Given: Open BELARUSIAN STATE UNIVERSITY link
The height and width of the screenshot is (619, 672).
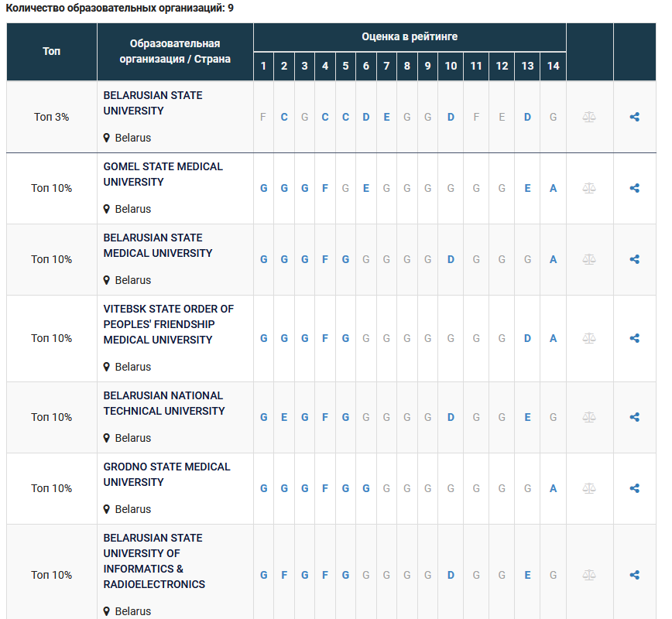Looking at the screenshot, I should [x=153, y=103].
